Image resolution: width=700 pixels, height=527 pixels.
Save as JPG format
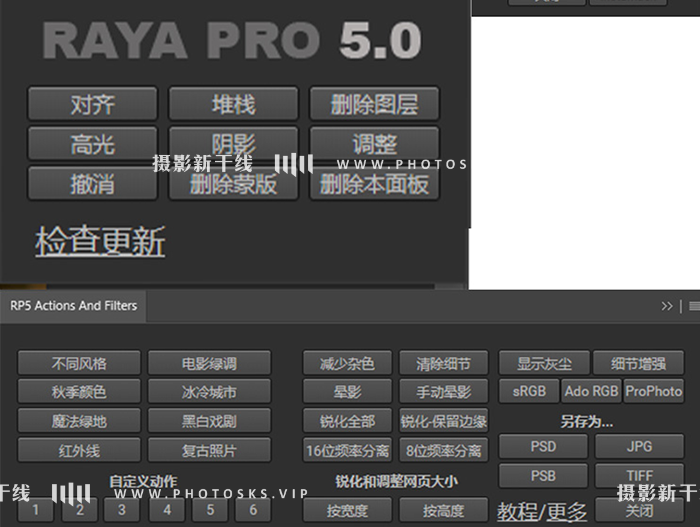pos(639,446)
